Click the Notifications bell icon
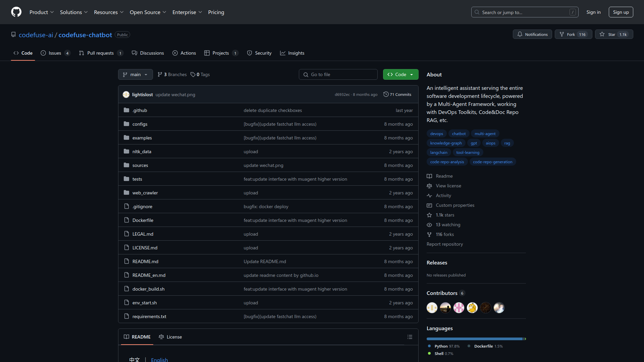The height and width of the screenshot is (362, 644). [520, 34]
